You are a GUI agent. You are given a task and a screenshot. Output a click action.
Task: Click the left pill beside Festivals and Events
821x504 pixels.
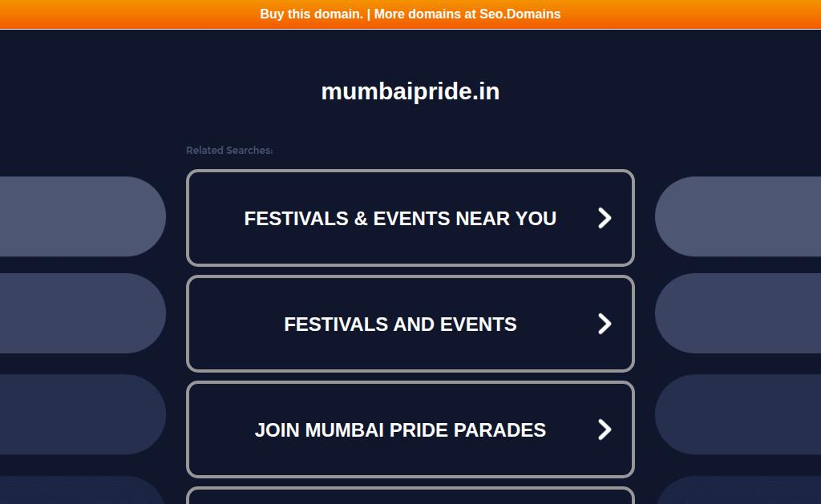coord(80,313)
